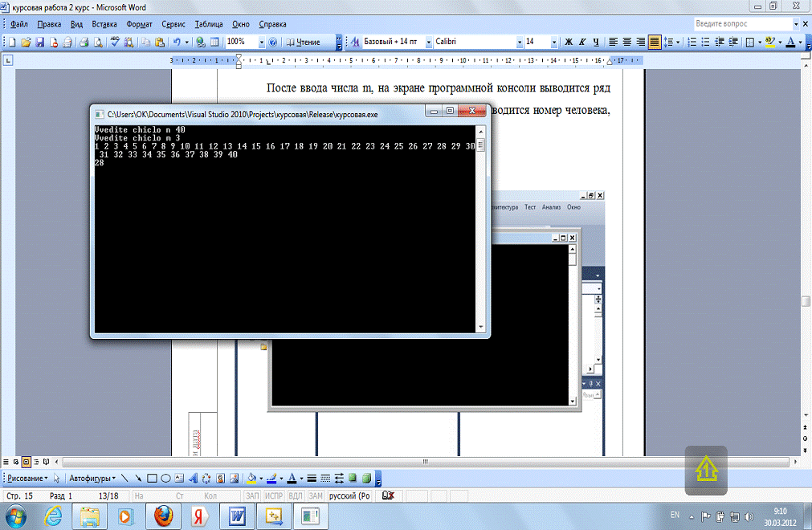
Task: Open the 100% zoom dropdown
Action: point(260,42)
